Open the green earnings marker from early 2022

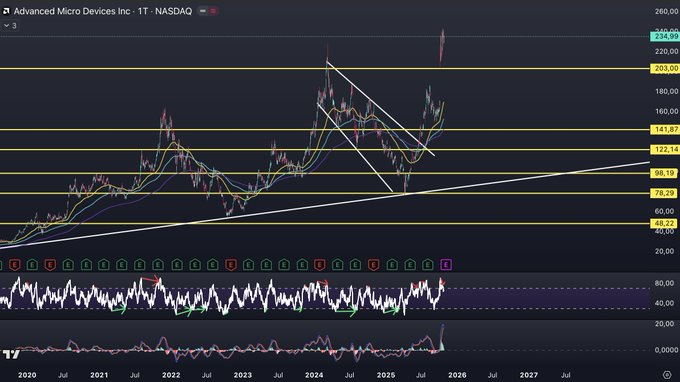177,264
